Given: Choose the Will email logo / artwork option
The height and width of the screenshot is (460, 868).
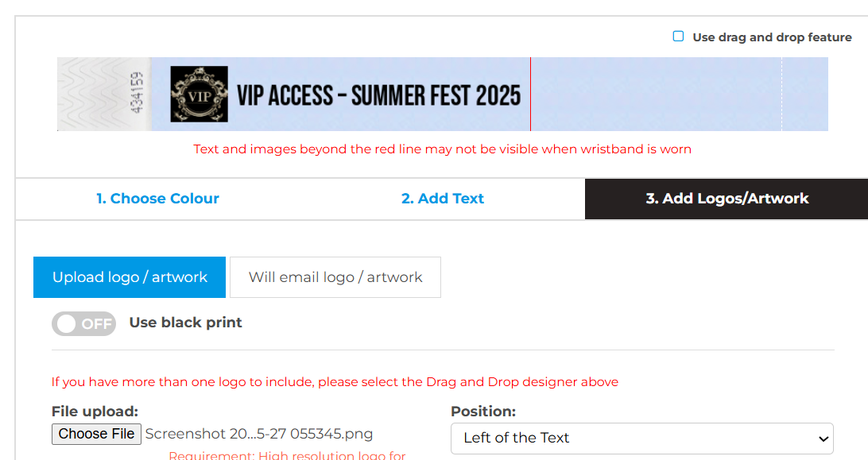Looking at the screenshot, I should click(x=335, y=277).
